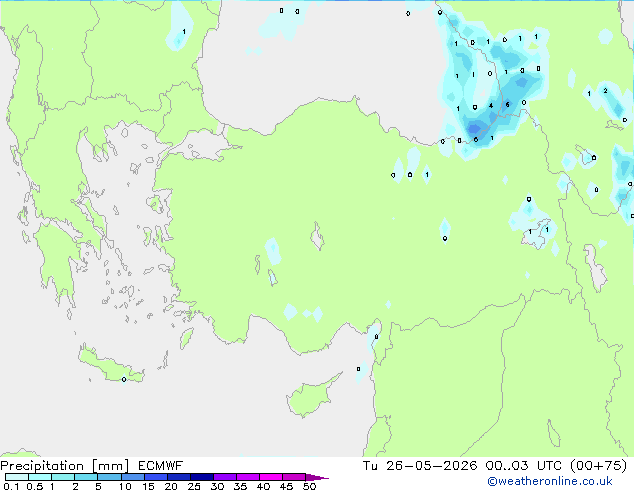Click the '(00+75)' forecast offset text

(598, 466)
